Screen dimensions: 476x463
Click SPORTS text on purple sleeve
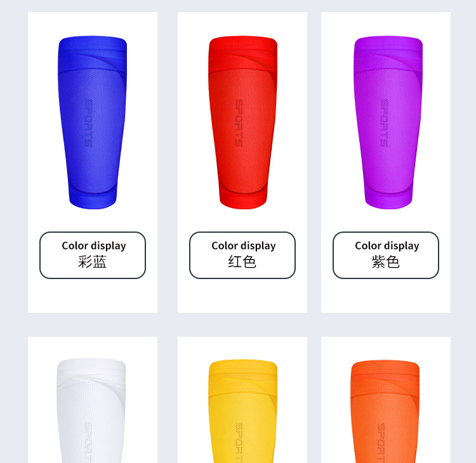point(385,123)
